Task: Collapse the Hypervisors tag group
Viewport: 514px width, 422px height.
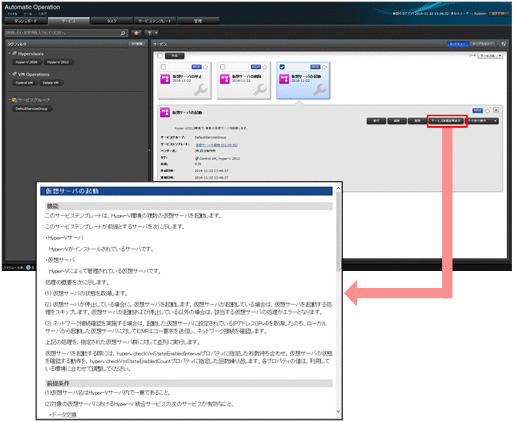Action: [9, 53]
